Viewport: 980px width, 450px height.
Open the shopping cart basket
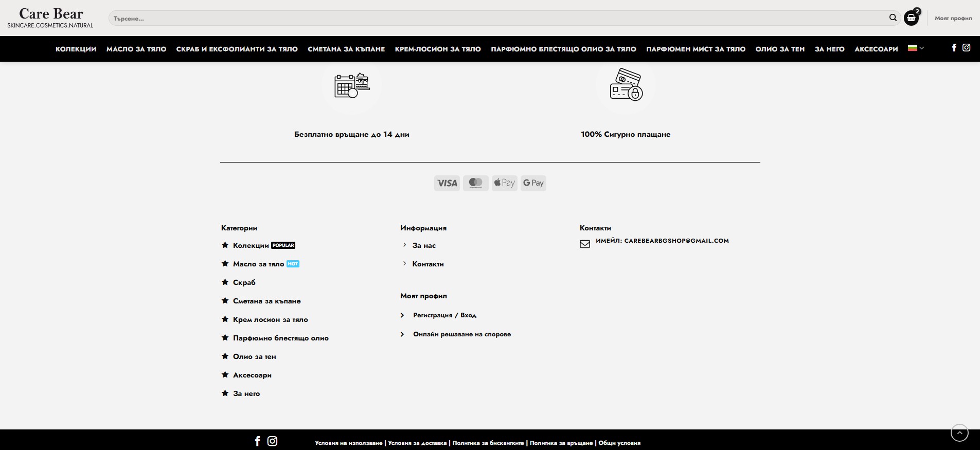pyautogui.click(x=911, y=18)
